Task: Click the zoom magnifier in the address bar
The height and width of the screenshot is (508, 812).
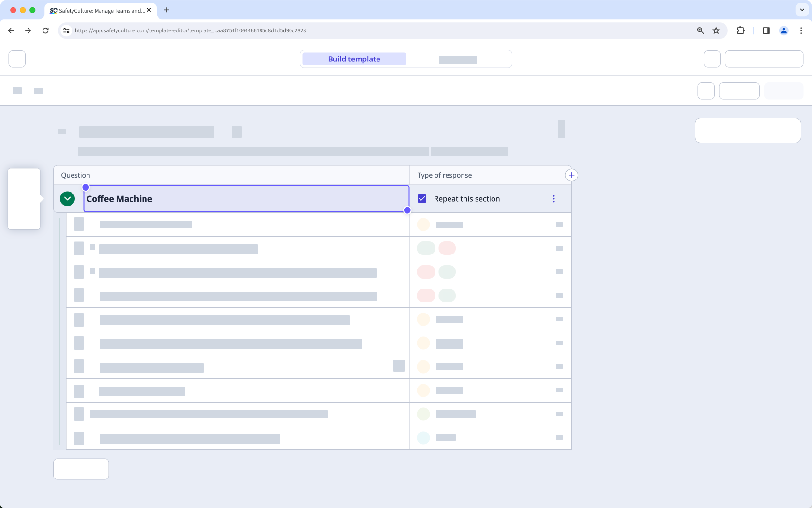Action: point(700,30)
